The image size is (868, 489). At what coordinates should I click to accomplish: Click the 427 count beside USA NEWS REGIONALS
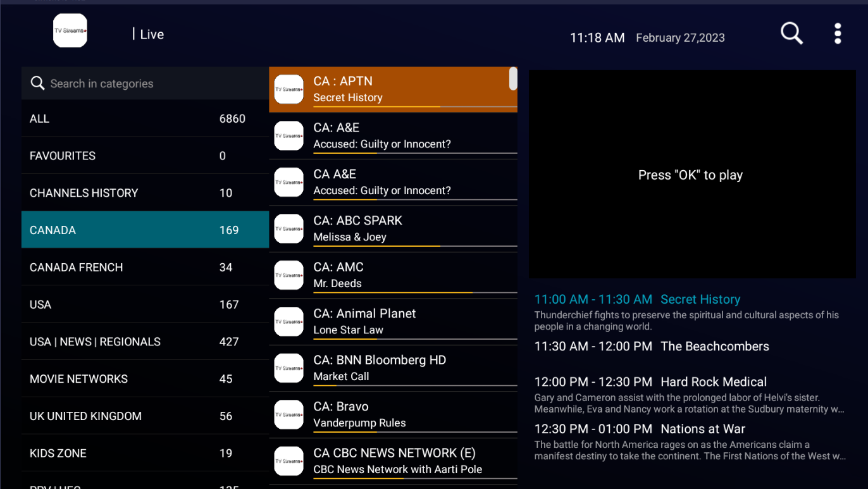point(229,342)
